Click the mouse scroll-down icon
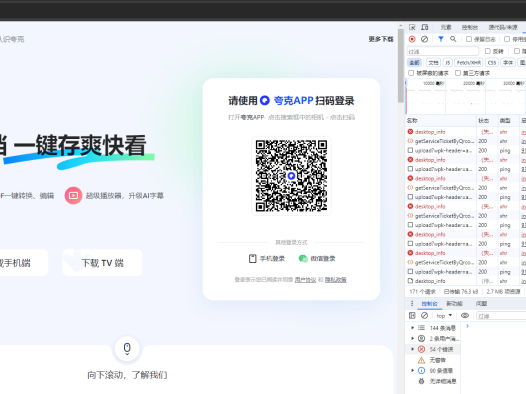This screenshot has width=526, height=394. 127,348
